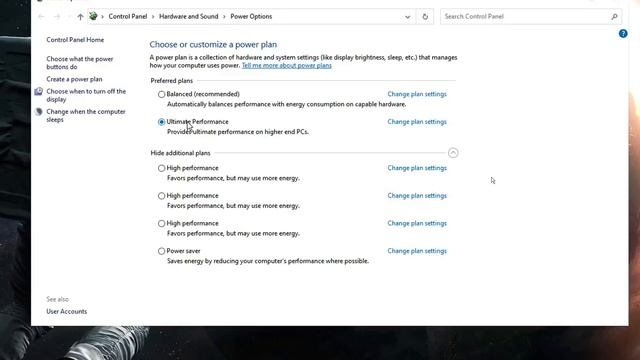This screenshot has width=640, height=360.
Task: Go back using the Back arrow
Action: 41,17
